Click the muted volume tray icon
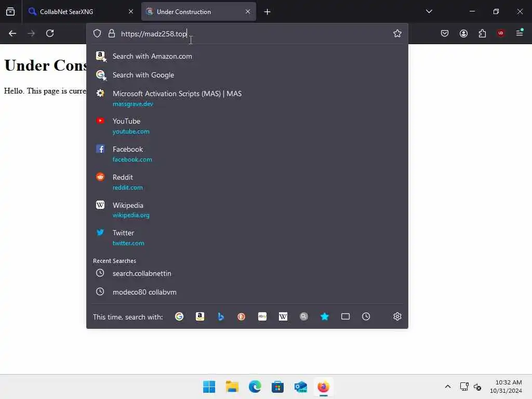This screenshot has width=532, height=399. (x=477, y=387)
